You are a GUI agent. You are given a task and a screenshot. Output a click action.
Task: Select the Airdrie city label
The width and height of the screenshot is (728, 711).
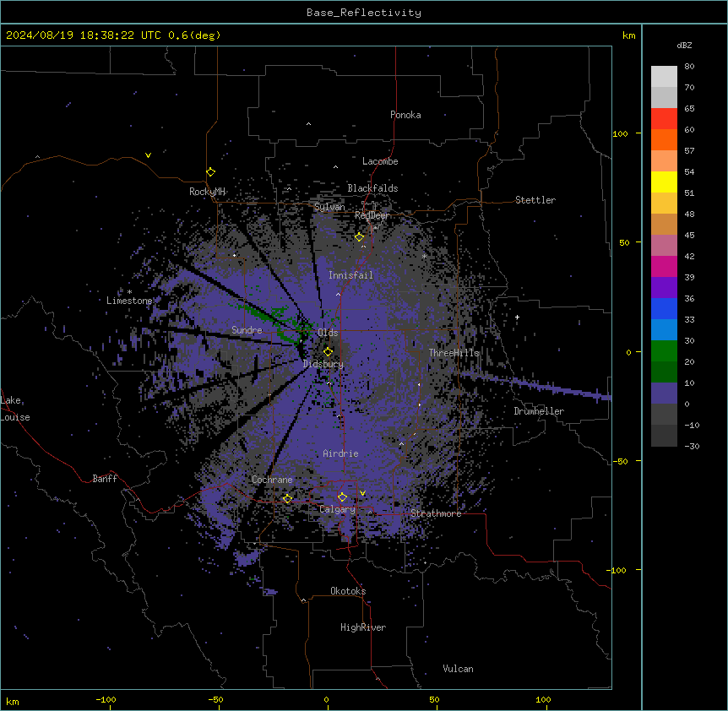pyautogui.click(x=340, y=453)
